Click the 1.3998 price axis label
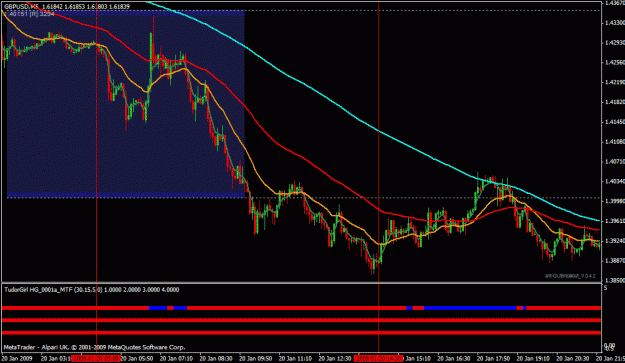The image size is (625, 363). pos(615,201)
